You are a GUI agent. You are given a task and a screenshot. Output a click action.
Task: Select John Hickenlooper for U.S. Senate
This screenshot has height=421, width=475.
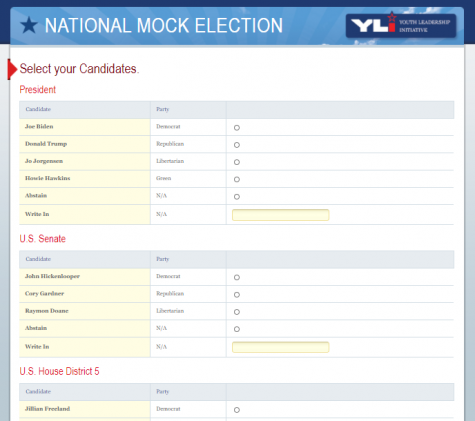(x=237, y=277)
